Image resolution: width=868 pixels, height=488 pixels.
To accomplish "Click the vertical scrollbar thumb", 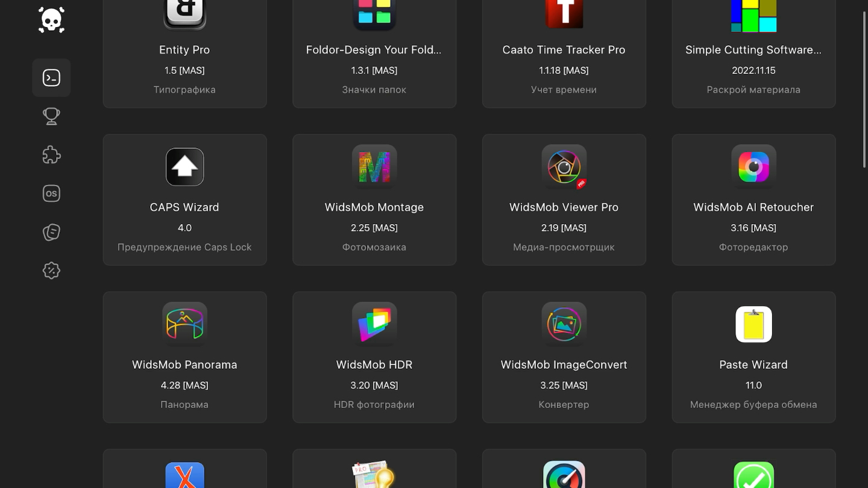I will click(864, 89).
